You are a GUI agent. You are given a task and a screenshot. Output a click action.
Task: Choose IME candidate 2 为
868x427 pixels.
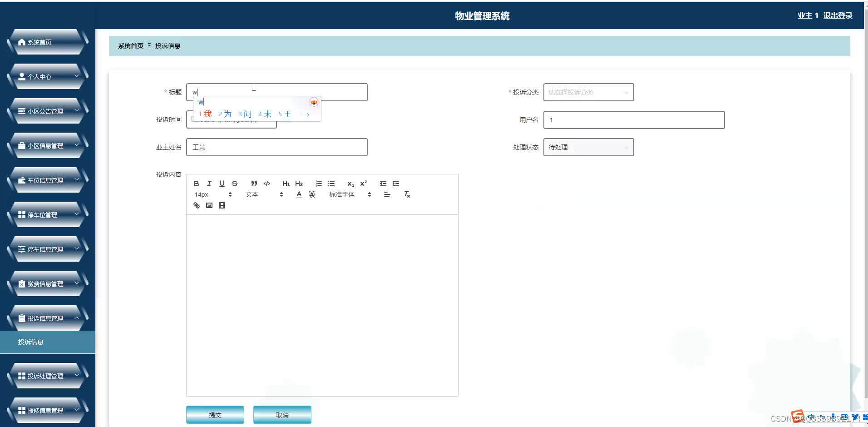coord(225,114)
